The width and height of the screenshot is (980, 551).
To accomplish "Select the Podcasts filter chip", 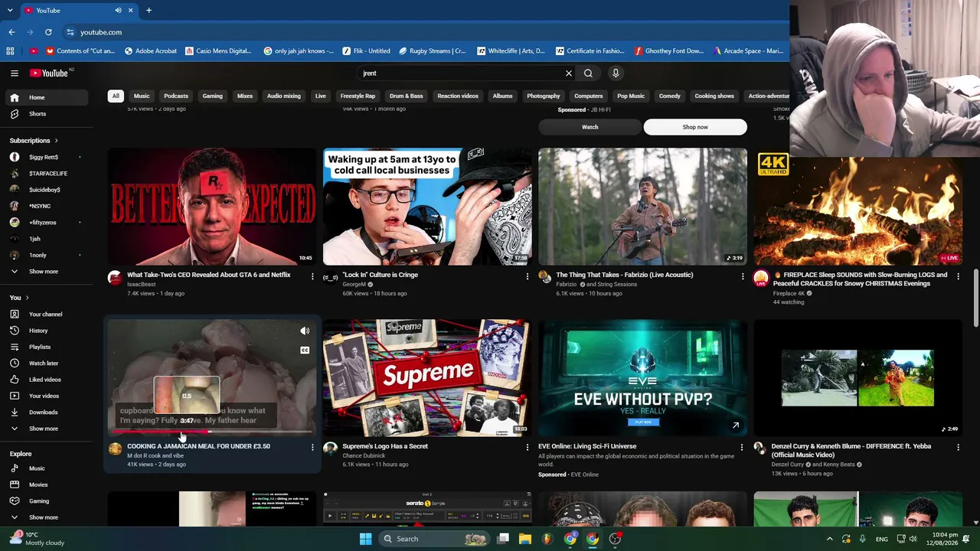I will (x=176, y=96).
